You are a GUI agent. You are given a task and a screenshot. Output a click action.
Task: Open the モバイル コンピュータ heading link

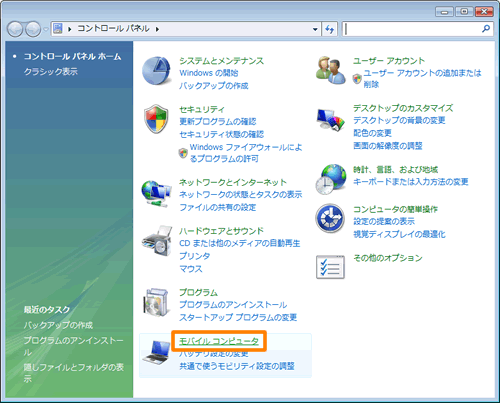[219, 341]
